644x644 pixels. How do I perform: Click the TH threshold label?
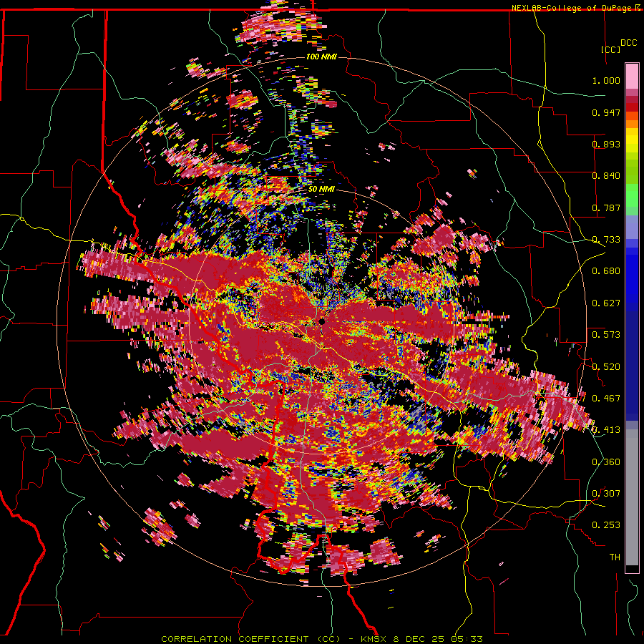(x=615, y=557)
